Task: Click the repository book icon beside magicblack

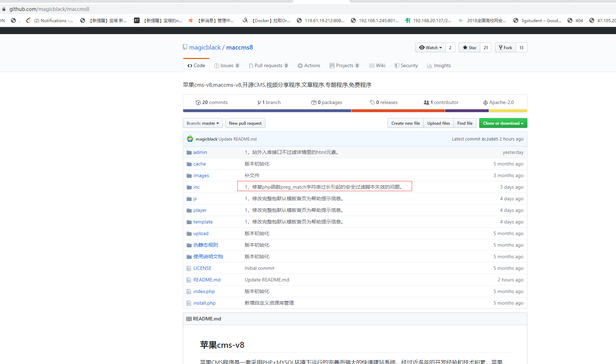Action: click(185, 47)
